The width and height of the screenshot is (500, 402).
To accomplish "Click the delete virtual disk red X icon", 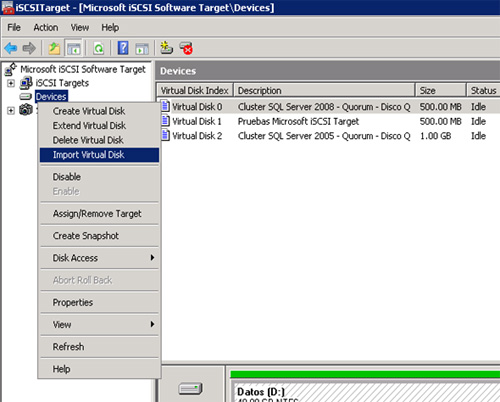I will 186,48.
